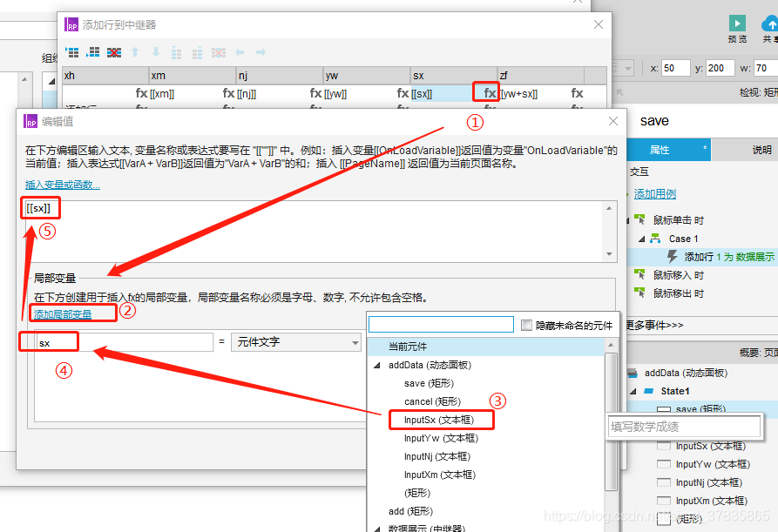Open fx editor after the [[yw+sx]] cell
This screenshot has width=778, height=532.
point(577,92)
